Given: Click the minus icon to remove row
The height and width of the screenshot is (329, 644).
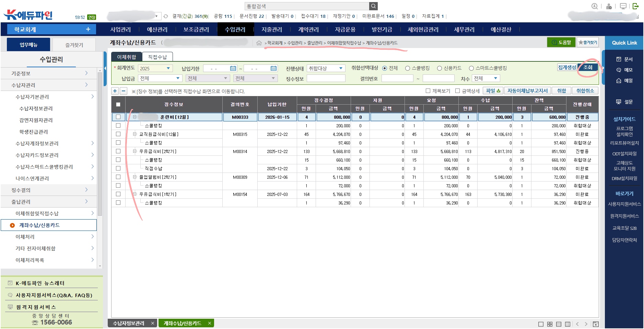Looking at the screenshot, I should pos(124,91).
